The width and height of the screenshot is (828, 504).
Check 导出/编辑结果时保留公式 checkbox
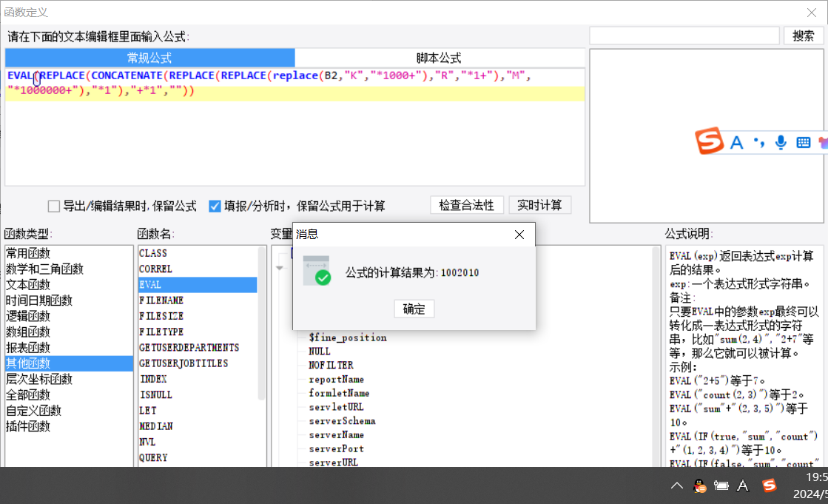(x=54, y=206)
